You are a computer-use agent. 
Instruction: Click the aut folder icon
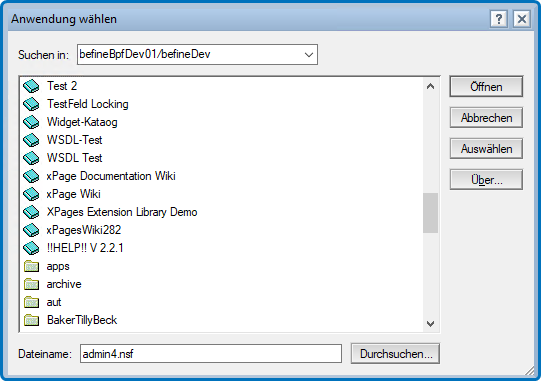pyautogui.click(x=31, y=302)
